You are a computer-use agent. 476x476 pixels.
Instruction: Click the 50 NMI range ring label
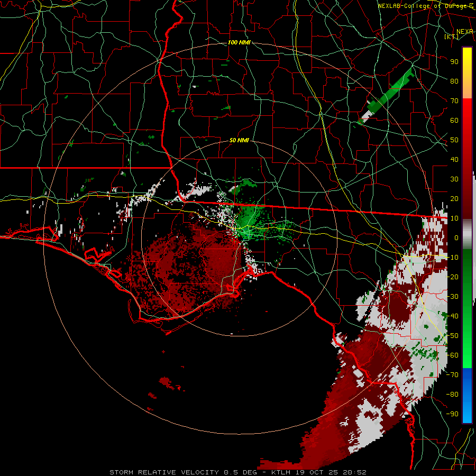click(239, 140)
